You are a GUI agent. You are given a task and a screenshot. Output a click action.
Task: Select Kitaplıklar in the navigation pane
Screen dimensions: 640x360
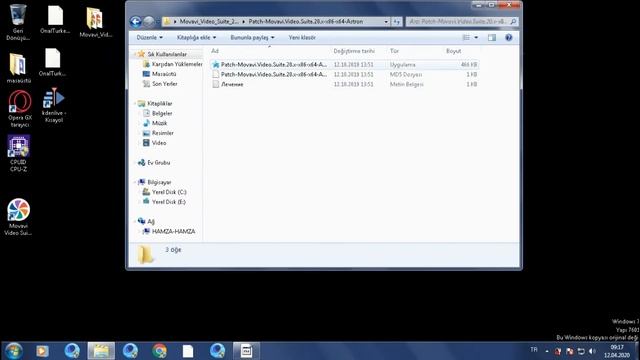pyautogui.click(x=155, y=104)
